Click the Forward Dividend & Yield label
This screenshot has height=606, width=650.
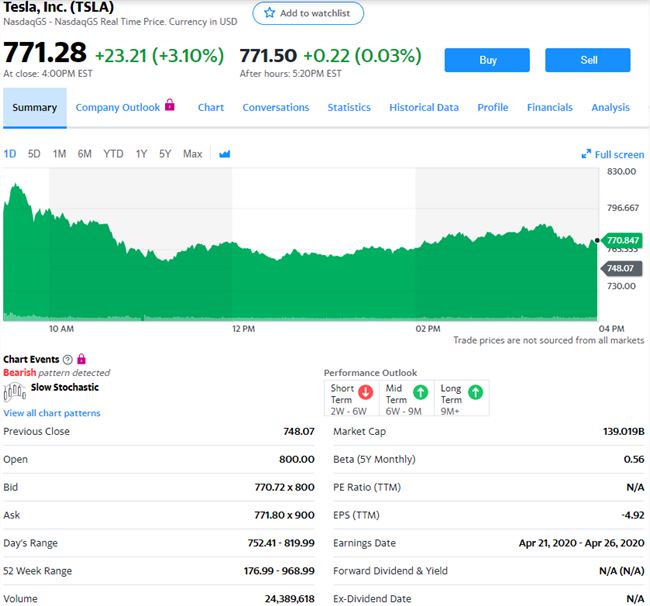390,571
